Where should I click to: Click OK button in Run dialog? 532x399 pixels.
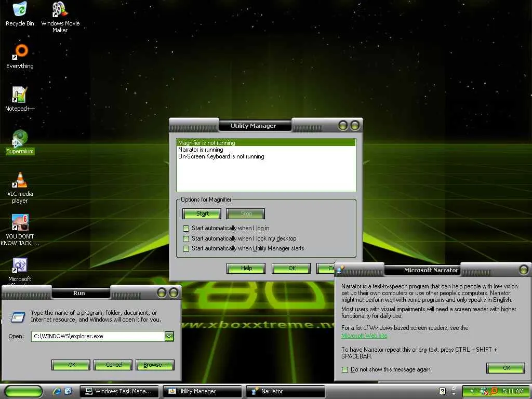[71, 365]
